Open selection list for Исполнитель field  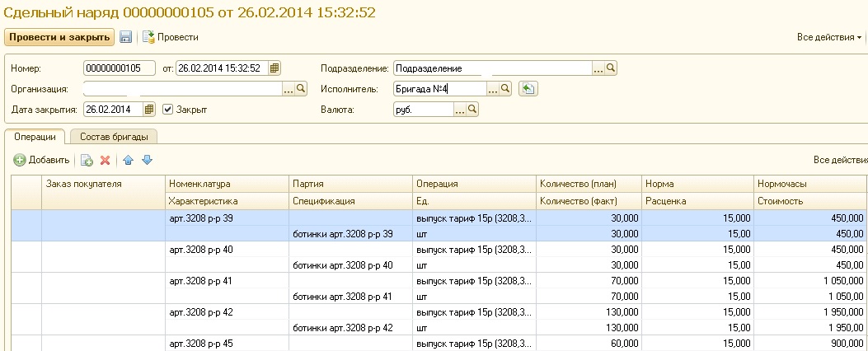point(493,88)
